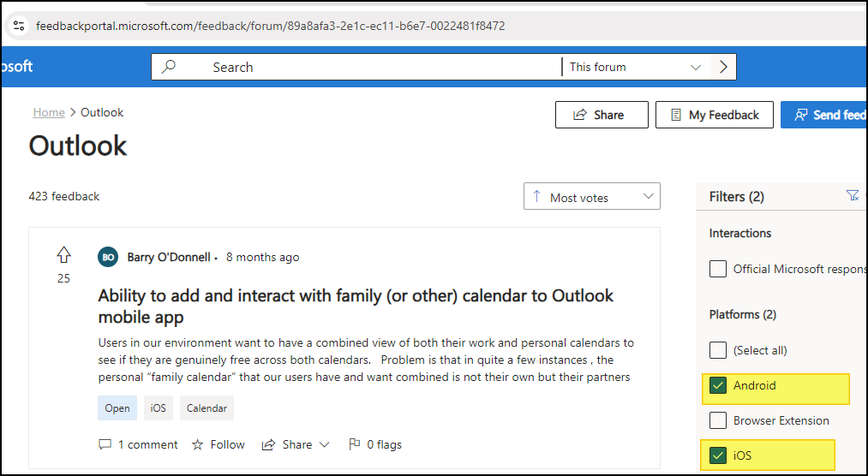The image size is (868, 476).
Task: Follow the feedback post with star icon
Action: [x=218, y=444]
